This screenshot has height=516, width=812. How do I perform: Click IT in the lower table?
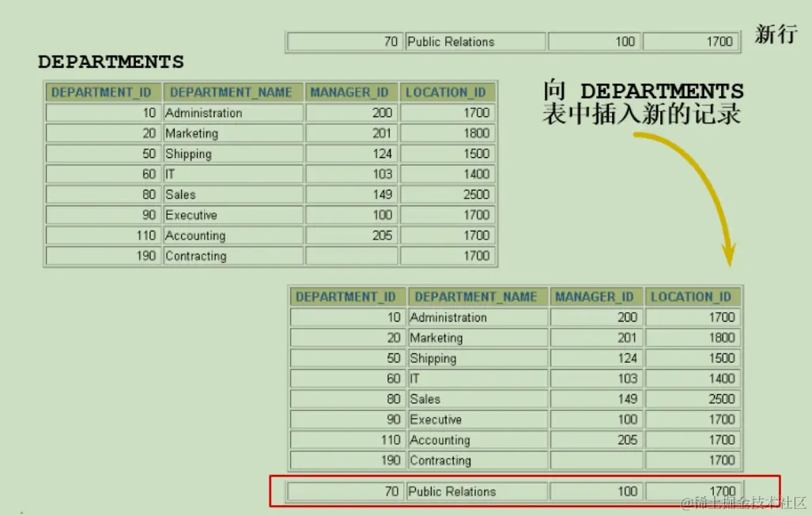click(x=415, y=379)
